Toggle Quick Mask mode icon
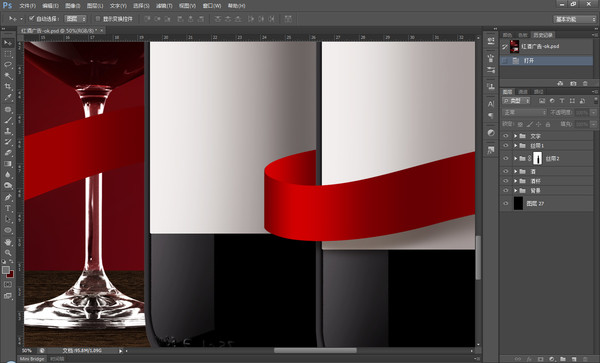 click(x=8, y=285)
